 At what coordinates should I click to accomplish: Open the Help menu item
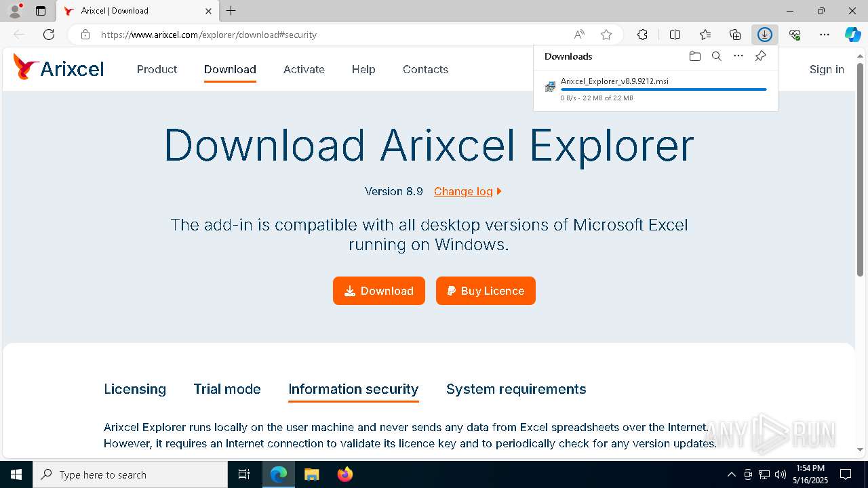363,69
